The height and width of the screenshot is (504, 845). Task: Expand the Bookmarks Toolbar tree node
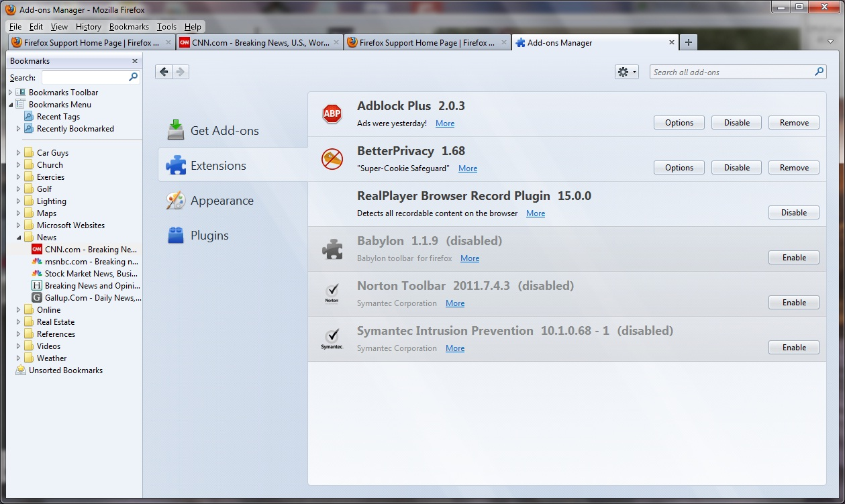[11, 93]
